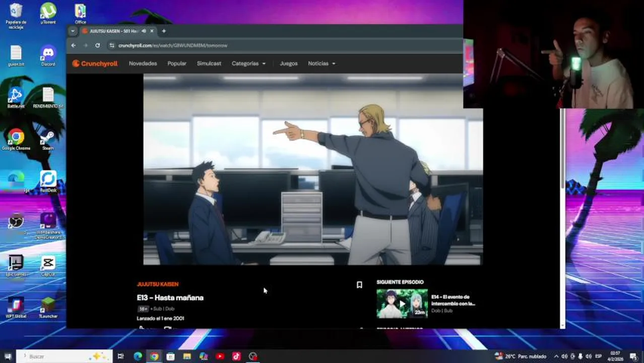
Task: Expand the Noticias dropdown
Action: 321,64
